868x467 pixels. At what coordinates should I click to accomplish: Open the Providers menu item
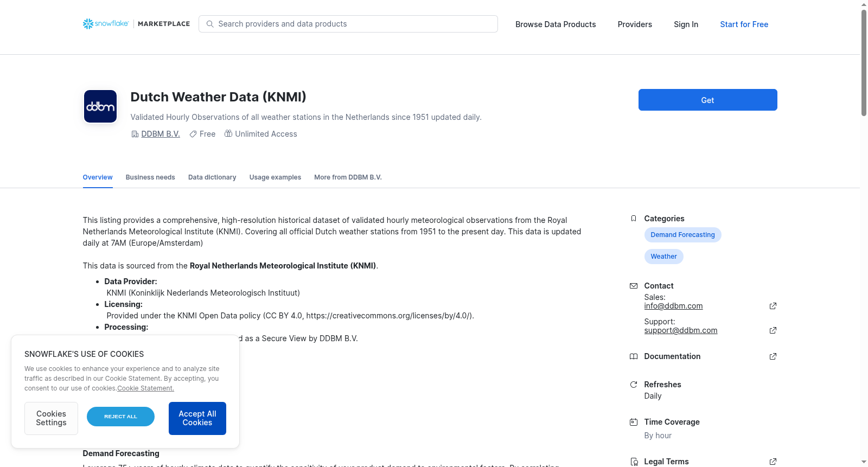635,24
